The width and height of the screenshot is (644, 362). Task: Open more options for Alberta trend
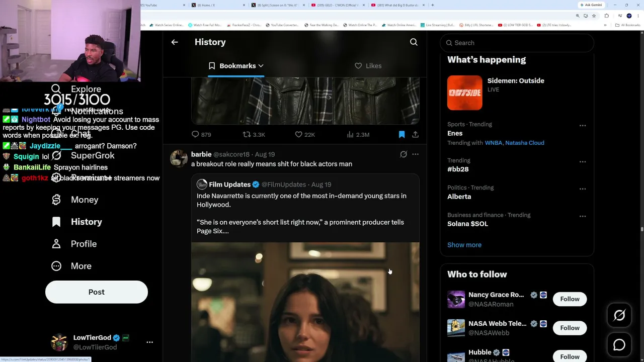click(582, 189)
